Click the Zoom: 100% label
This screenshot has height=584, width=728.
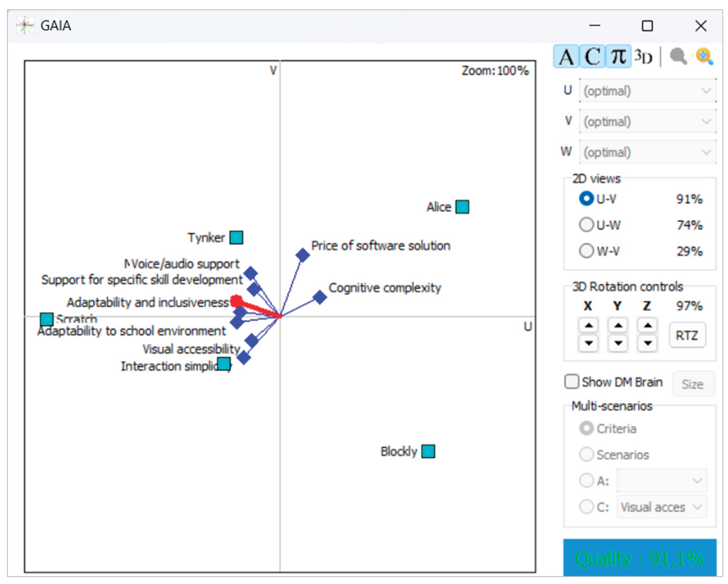495,71
